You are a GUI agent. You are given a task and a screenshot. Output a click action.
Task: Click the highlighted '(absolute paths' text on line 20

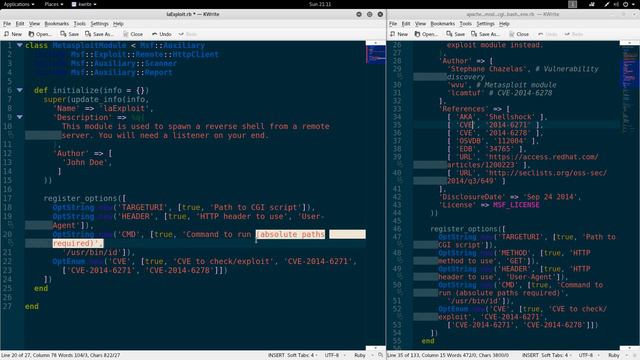tap(291, 234)
